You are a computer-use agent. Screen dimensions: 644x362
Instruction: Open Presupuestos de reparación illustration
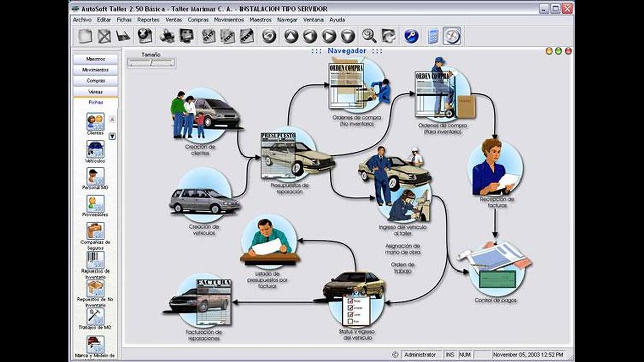297,155
